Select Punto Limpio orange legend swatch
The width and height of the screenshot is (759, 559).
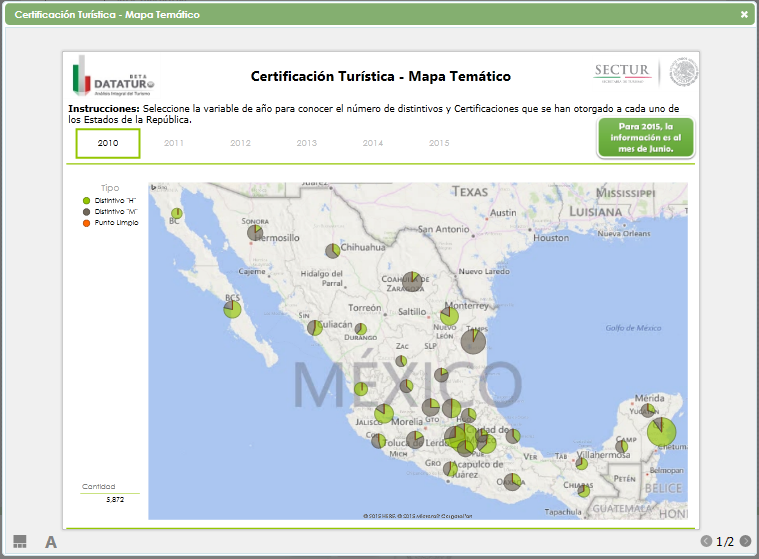(87, 223)
